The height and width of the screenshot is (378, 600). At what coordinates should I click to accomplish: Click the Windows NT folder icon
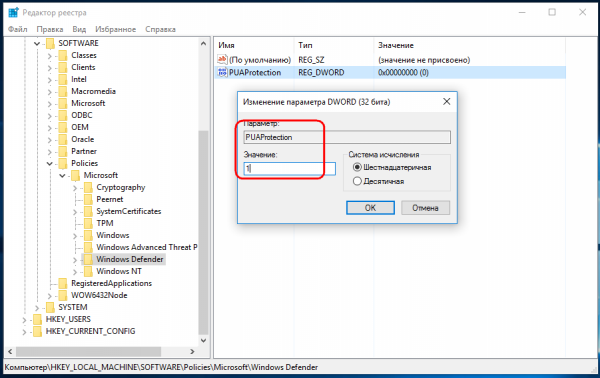[88, 271]
